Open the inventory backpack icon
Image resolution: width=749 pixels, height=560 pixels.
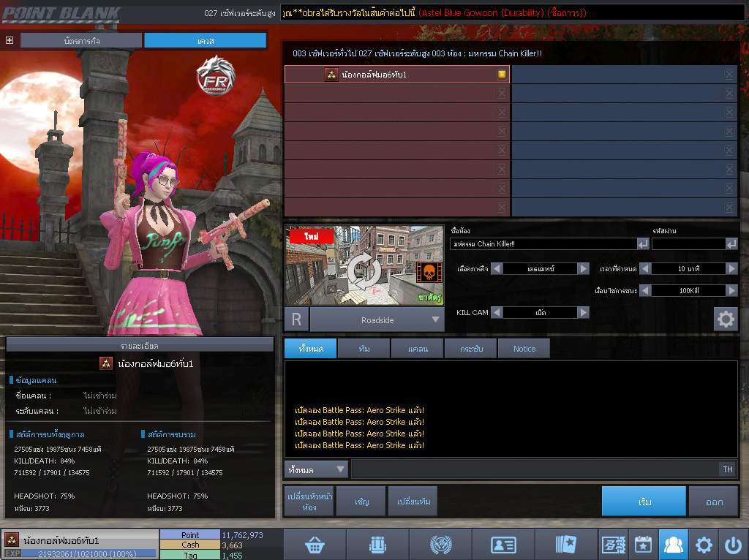tap(377, 545)
